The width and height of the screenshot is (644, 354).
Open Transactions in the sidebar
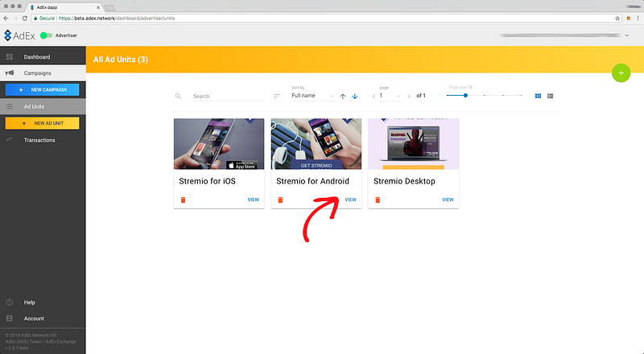[43, 140]
